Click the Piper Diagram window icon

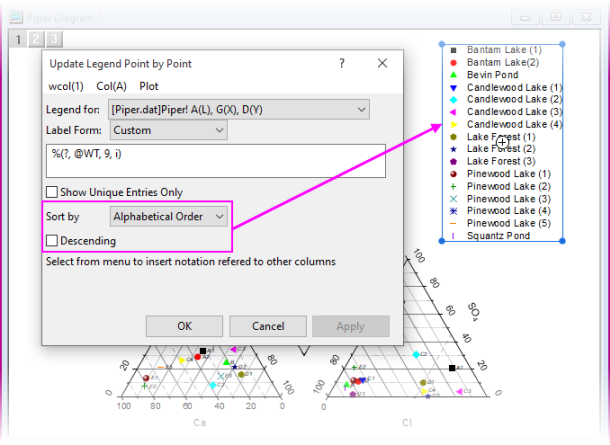pyautogui.click(x=15, y=16)
